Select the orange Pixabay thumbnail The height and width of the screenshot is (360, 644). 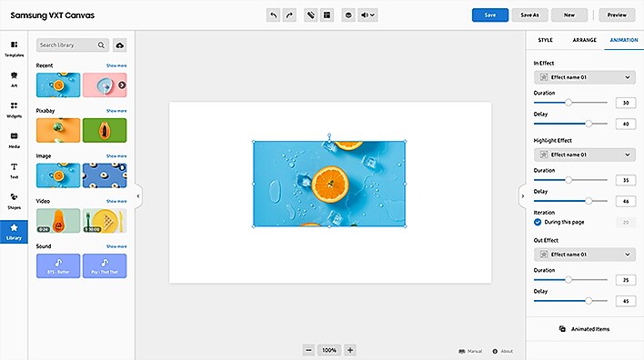pyautogui.click(x=58, y=130)
